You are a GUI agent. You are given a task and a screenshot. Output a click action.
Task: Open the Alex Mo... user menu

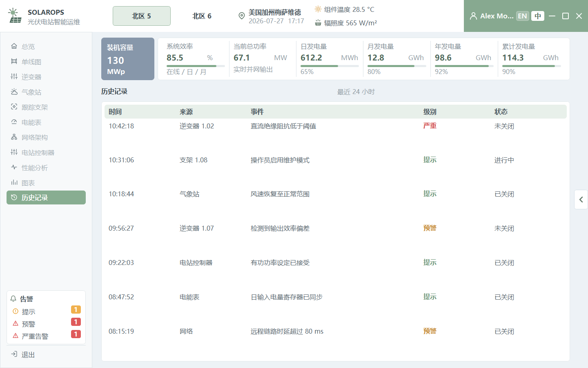pos(492,16)
